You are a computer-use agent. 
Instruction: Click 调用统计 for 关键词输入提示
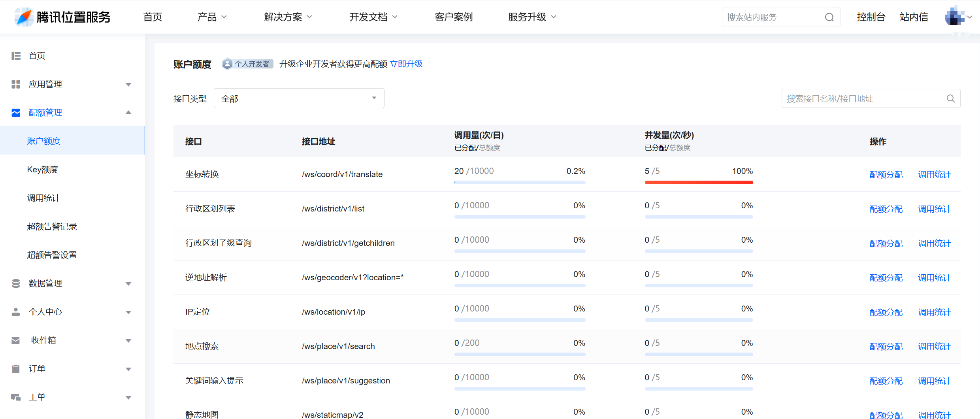(934, 381)
